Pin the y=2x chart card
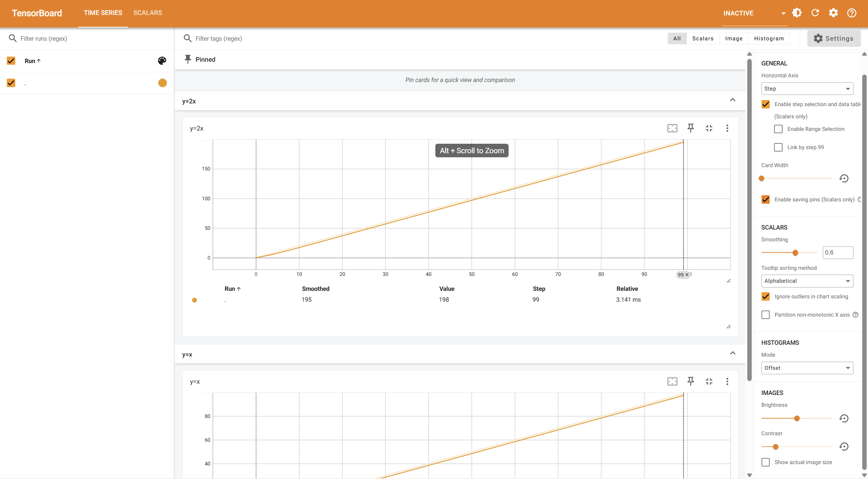 (x=691, y=128)
